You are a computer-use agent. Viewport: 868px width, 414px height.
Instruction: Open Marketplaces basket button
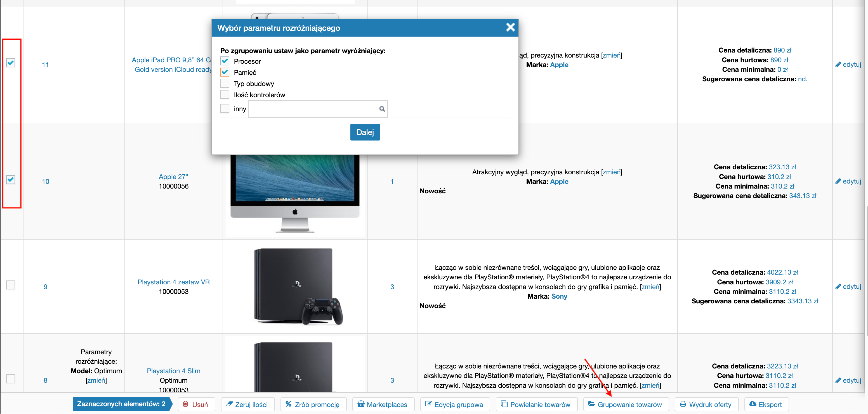383,404
